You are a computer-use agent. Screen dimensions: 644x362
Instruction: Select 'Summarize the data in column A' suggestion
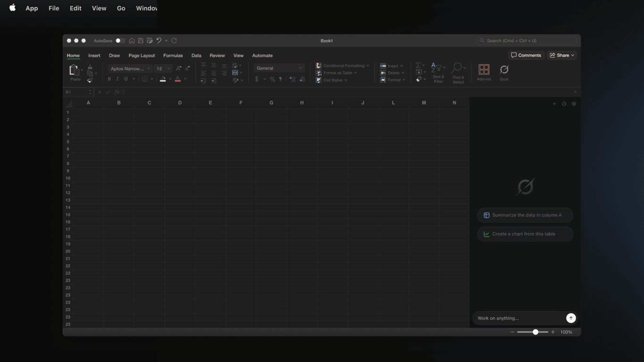click(525, 215)
